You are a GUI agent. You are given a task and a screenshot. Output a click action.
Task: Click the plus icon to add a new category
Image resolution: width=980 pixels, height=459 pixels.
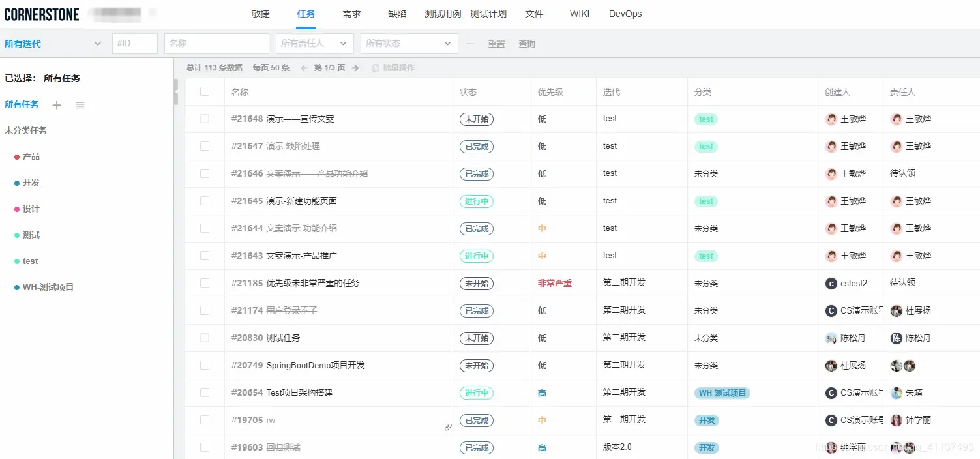(x=57, y=105)
